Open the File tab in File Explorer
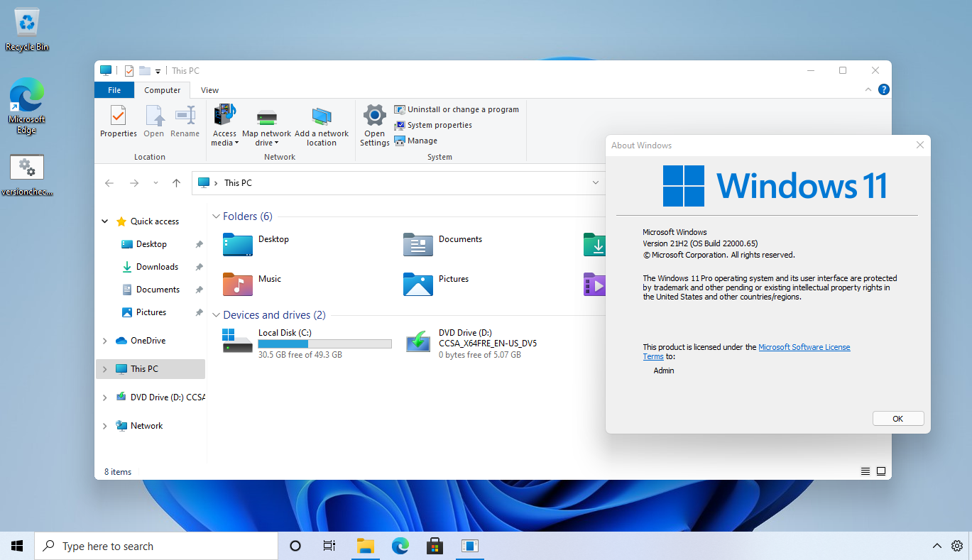The width and height of the screenshot is (972, 560). click(114, 90)
